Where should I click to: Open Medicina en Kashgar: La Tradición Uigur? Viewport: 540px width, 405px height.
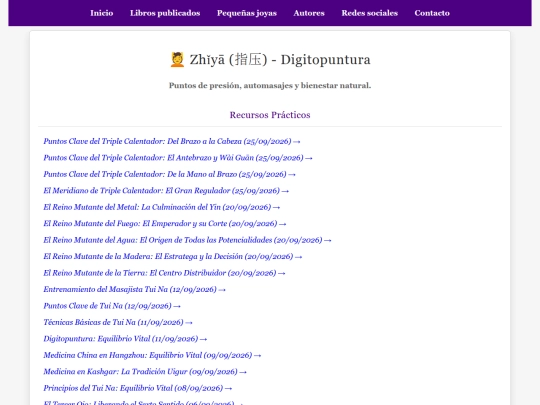145,372
